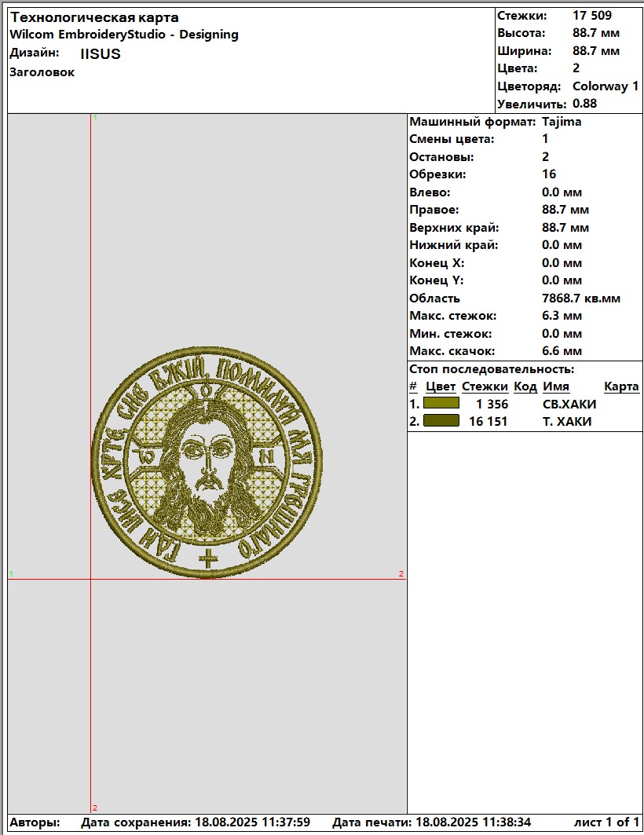This screenshot has width=644, height=835.
Task: Click the stitch count '16 151' in row 2
Action: (x=488, y=421)
